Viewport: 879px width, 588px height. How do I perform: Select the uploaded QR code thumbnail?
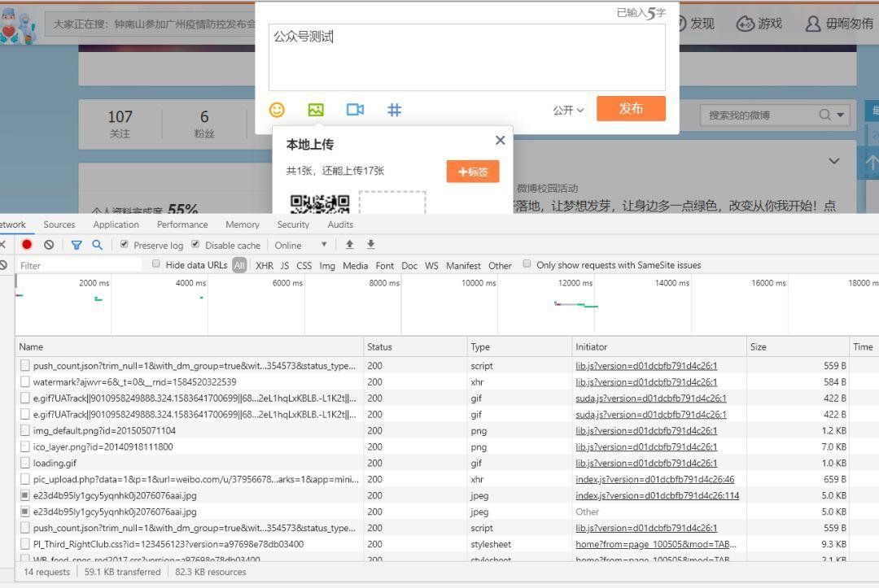[320, 204]
